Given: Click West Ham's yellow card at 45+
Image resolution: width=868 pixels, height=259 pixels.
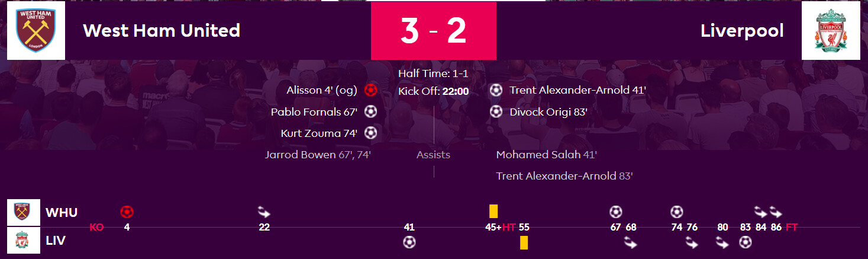Looking at the screenshot, I should coord(493,211).
